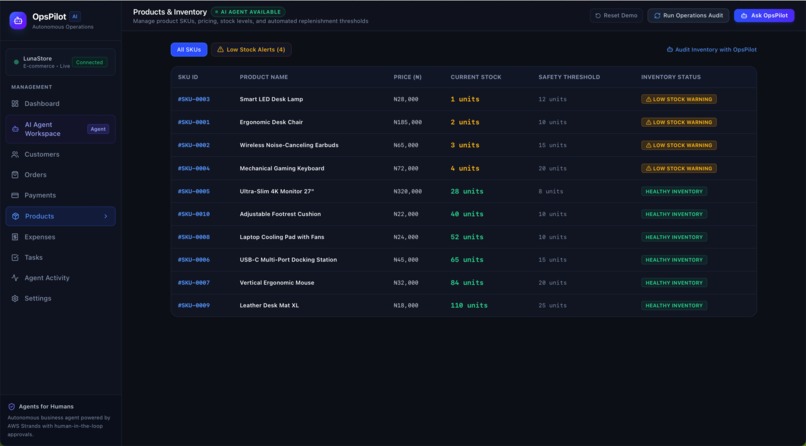This screenshot has width=806, height=446.
Task: Click the Agent badge beside AI Agent Workspace
Action: click(98, 129)
